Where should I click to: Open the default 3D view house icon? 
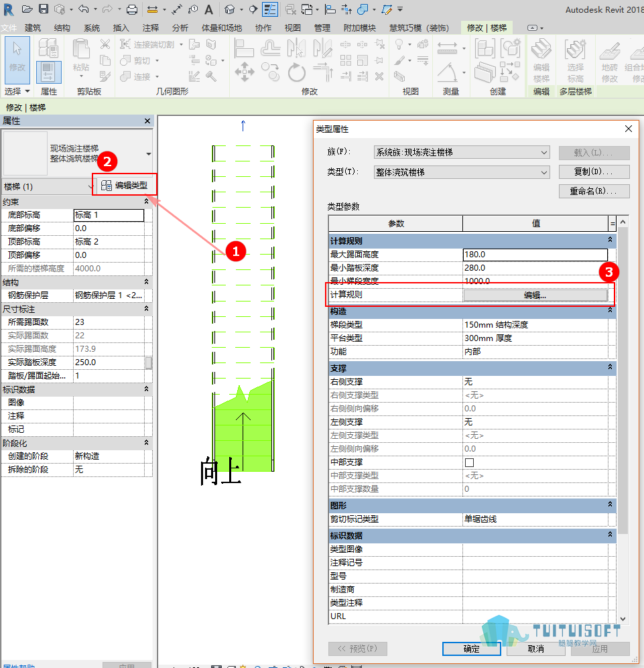click(229, 9)
